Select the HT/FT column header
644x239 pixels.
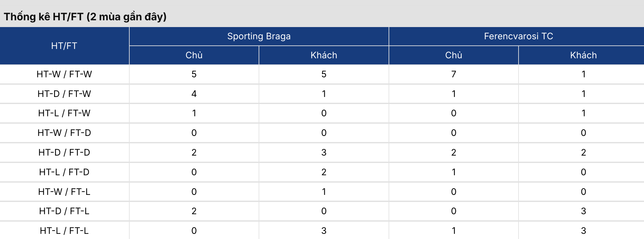pyautogui.click(x=64, y=46)
